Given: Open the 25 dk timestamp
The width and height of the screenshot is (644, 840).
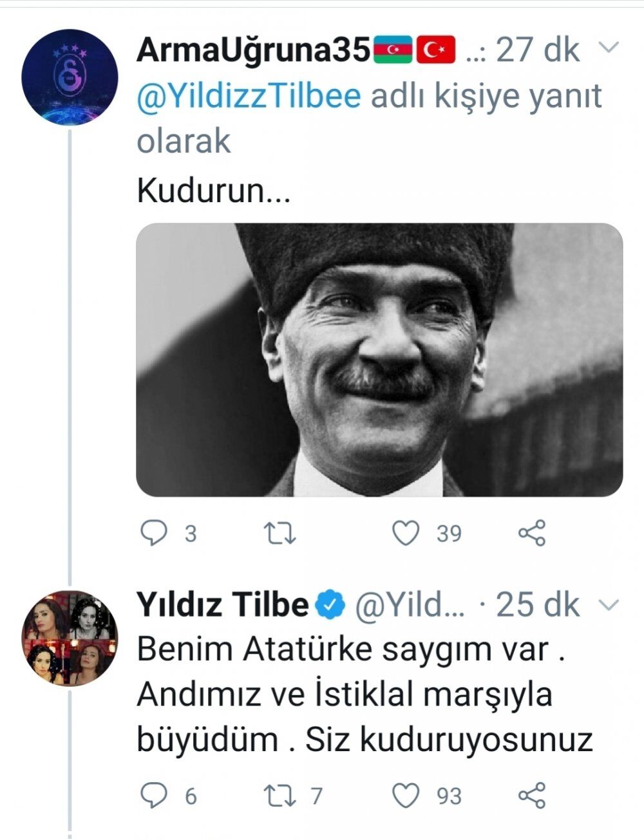Looking at the screenshot, I should [538, 604].
